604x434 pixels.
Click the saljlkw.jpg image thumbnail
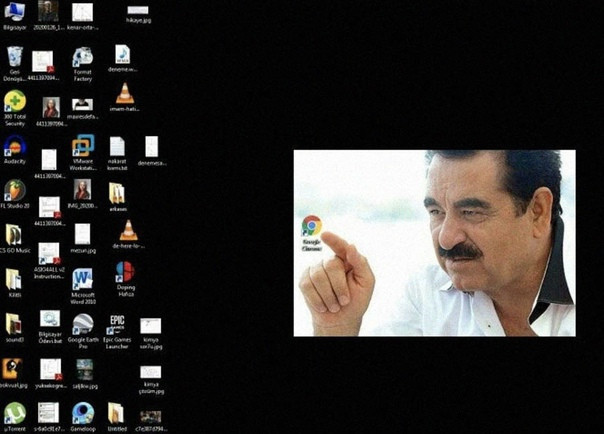click(x=84, y=368)
